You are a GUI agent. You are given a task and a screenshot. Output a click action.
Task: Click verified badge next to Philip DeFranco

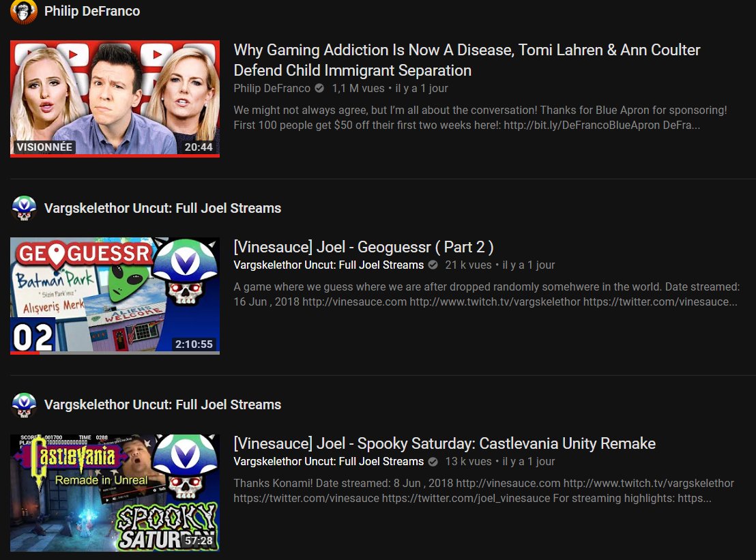tap(319, 88)
